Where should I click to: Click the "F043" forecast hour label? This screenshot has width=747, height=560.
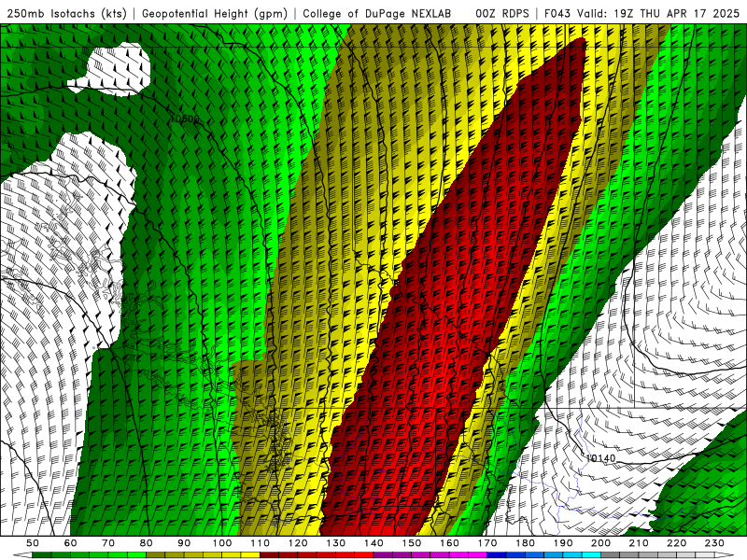557,13
